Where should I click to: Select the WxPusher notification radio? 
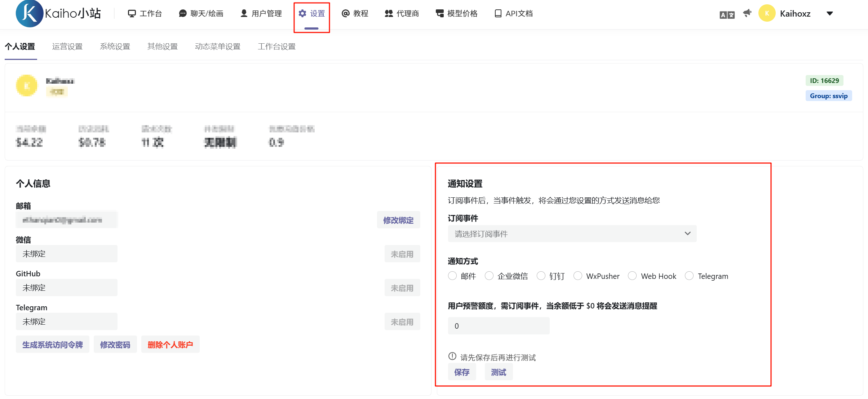point(578,276)
